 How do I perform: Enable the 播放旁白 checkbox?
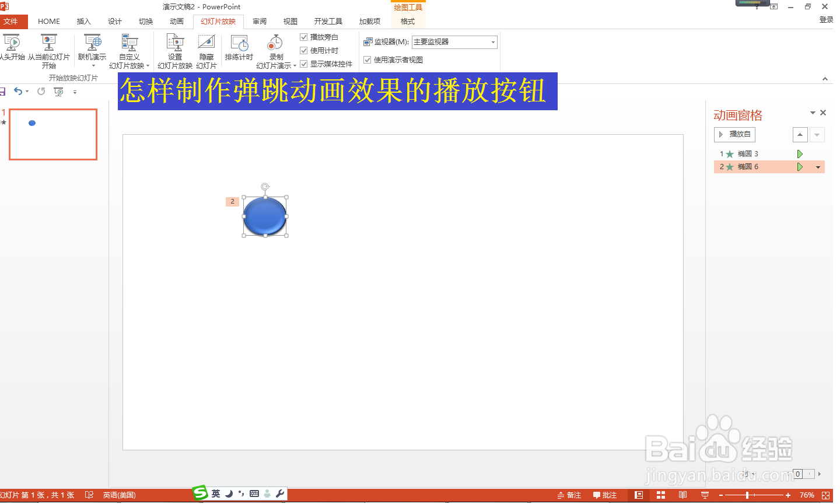[x=304, y=37]
